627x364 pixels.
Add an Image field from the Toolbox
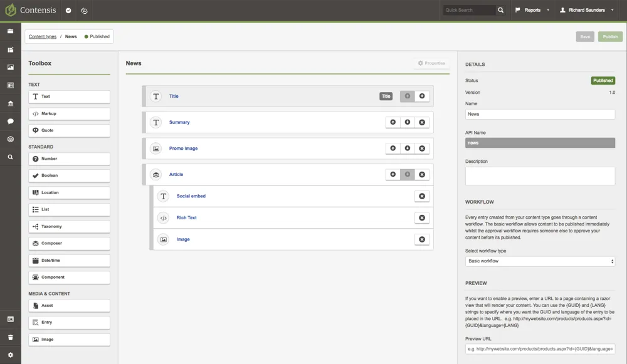(x=69, y=340)
